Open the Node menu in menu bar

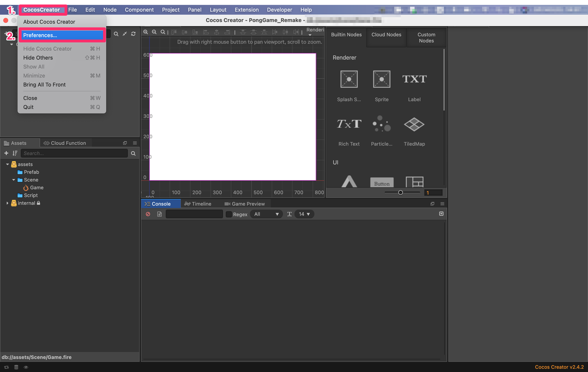point(110,10)
